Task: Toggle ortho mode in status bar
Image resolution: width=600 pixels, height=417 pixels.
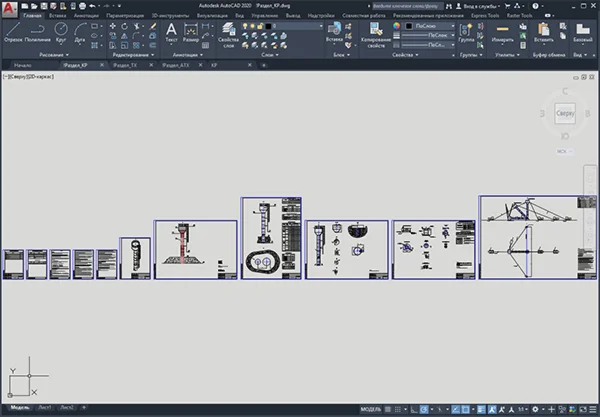Action: point(414,409)
